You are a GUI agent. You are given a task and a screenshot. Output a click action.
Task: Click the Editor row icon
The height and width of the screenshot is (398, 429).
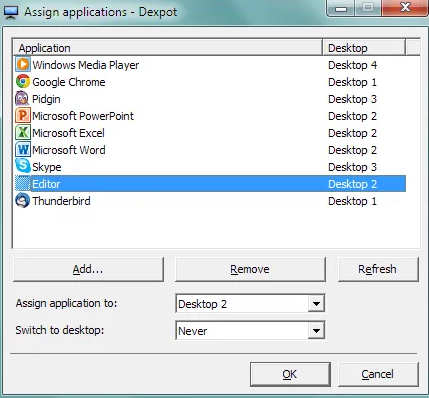pyautogui.click(x=23, y=184)
